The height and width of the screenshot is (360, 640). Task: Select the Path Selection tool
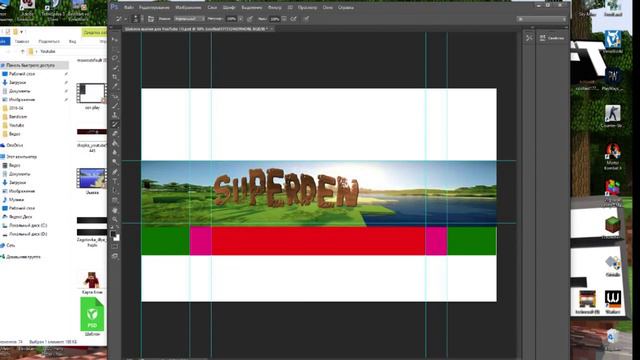click(x=115, y=191)
